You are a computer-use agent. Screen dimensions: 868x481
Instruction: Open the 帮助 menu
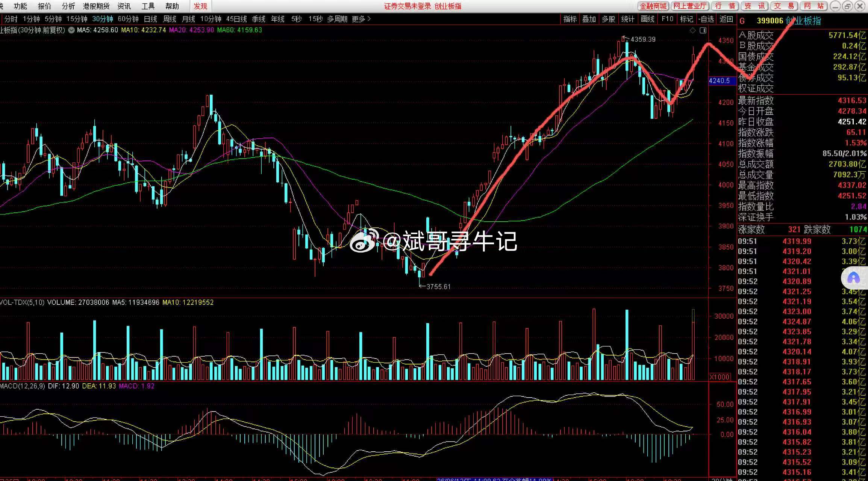(x=172, y=6)
